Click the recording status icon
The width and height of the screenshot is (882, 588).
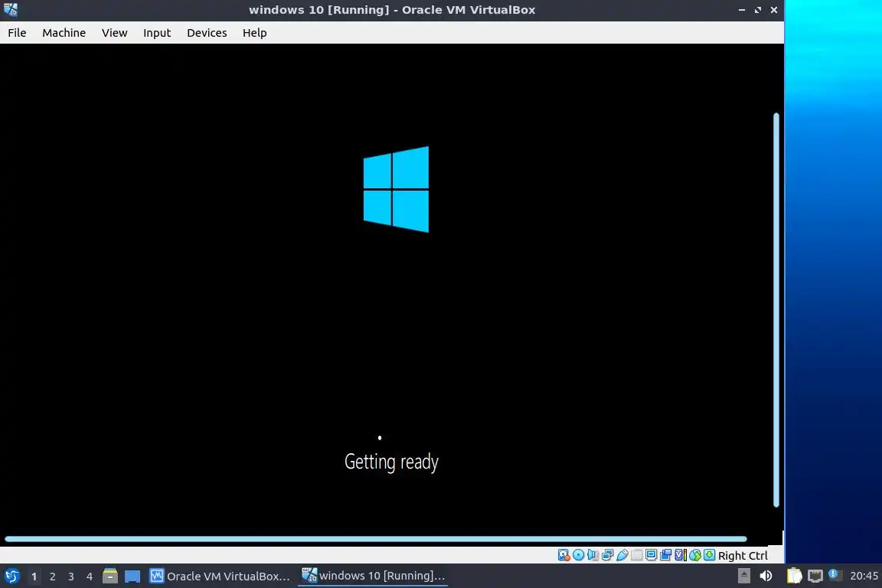(x=665, y=555)
